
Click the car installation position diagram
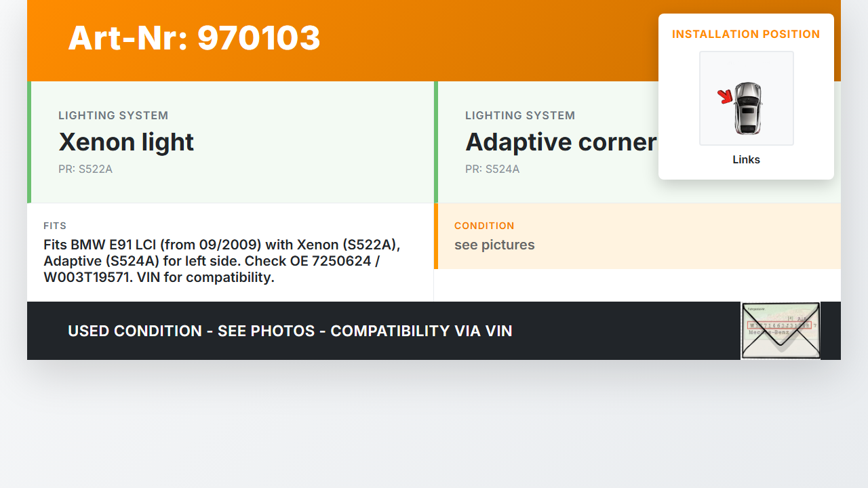(746, 98)
